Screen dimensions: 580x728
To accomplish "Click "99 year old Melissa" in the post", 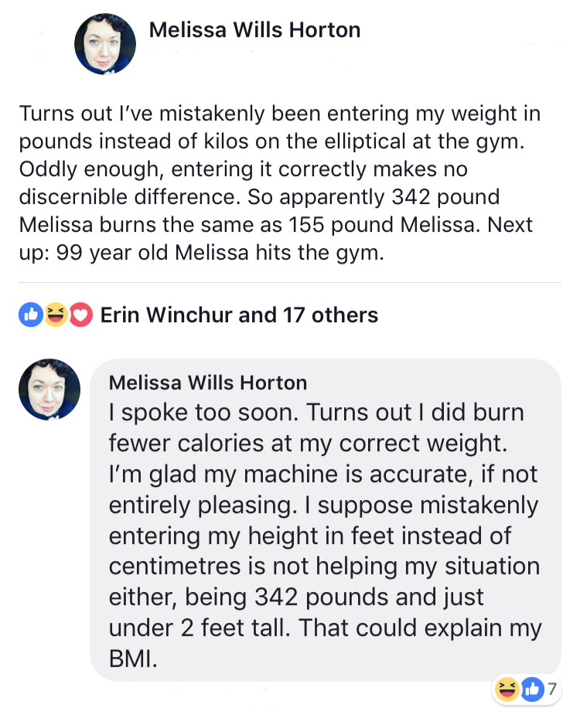I will pyautogui.click(x=152, y=253).
